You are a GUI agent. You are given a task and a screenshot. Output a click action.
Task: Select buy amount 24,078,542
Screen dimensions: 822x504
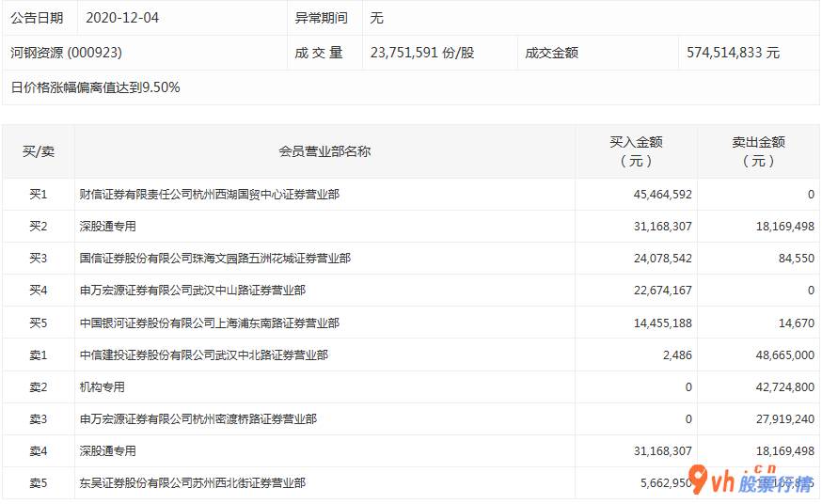663,259
